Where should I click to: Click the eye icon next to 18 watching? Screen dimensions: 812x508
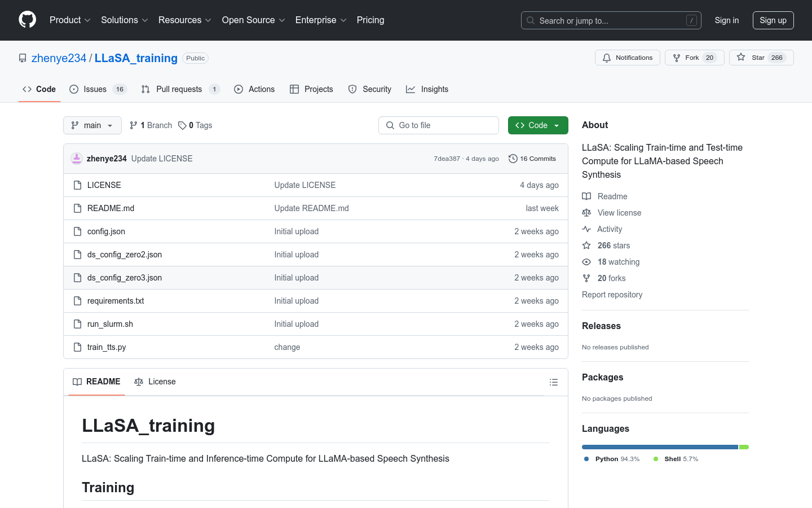click(586, 262)
